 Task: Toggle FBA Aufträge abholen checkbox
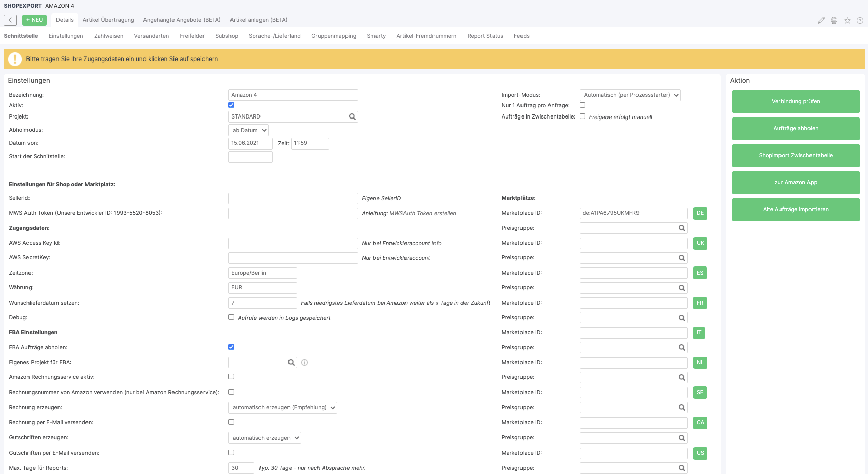(231, 347)
